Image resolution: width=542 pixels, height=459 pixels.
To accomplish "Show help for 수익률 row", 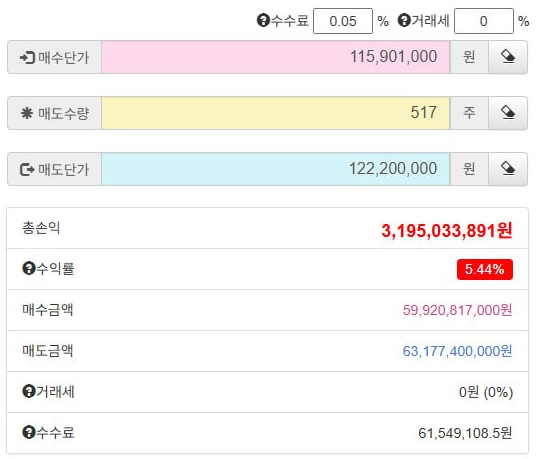I will 29,268.
